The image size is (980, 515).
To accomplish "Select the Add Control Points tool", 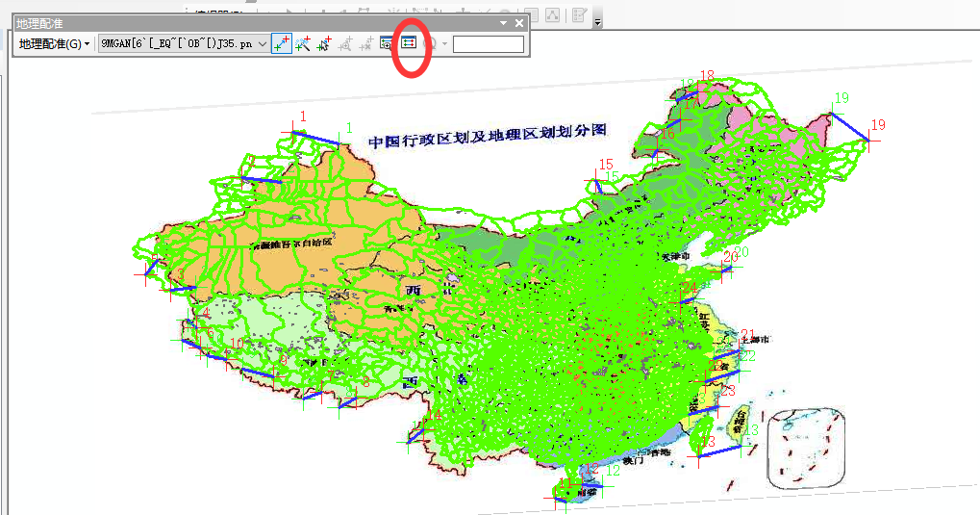I will pos(282,44).
